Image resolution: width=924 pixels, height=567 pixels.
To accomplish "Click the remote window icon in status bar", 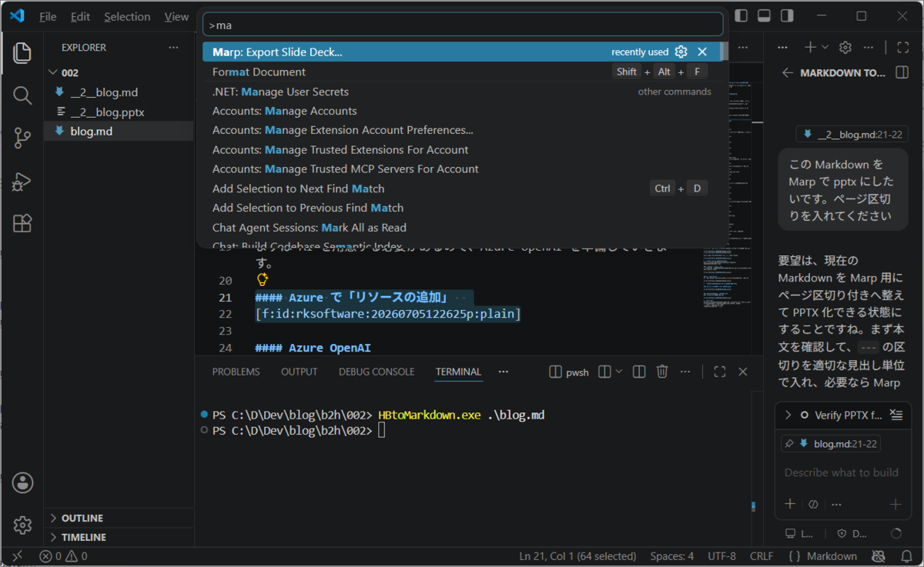I will [x=17, y=556].
